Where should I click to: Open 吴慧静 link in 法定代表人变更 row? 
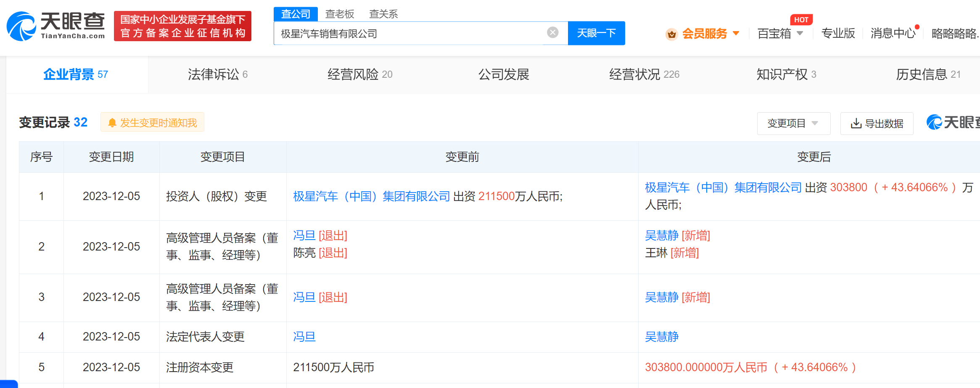click(662, 337)
